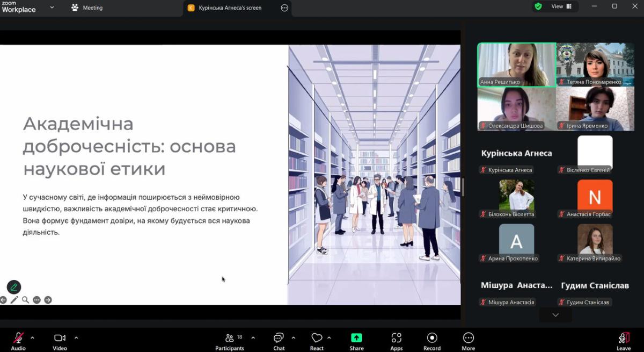Open the Zoom Workplace dropdown chevron

52,8
